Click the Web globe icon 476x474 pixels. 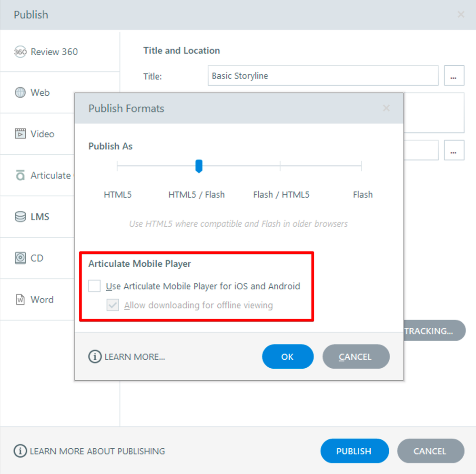20,92
